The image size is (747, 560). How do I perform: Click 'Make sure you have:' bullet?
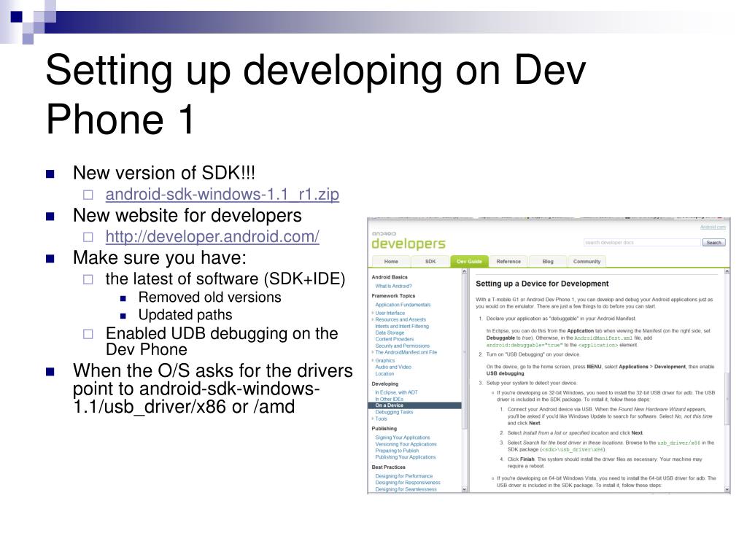(x=160, y=257)
